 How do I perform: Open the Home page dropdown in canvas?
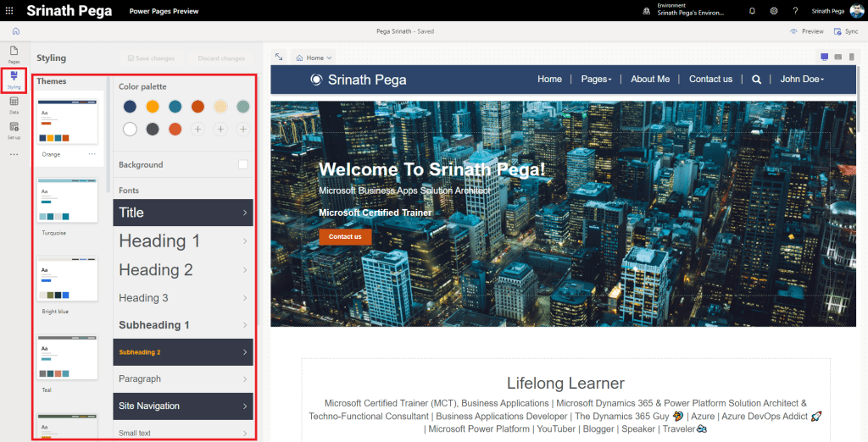click(314, 58)
